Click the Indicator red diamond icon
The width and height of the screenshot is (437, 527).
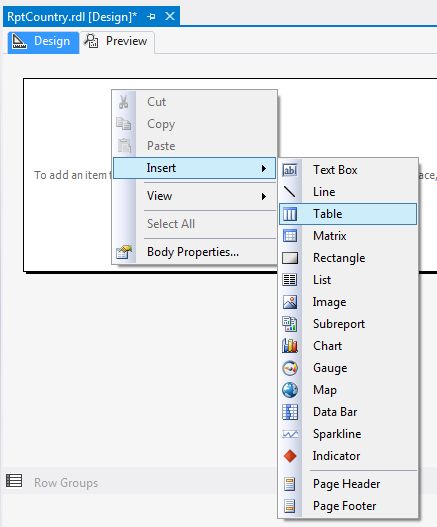[x=289, y=456]
